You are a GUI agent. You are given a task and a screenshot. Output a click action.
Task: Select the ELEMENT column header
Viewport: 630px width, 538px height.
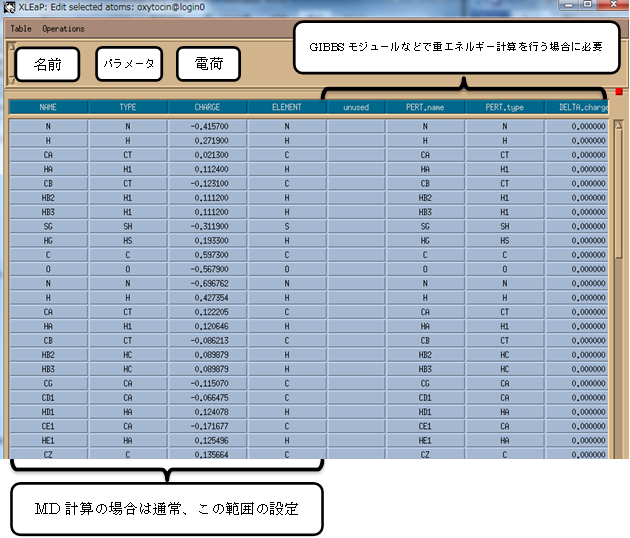pyautogui.click(x=286, y=106)
